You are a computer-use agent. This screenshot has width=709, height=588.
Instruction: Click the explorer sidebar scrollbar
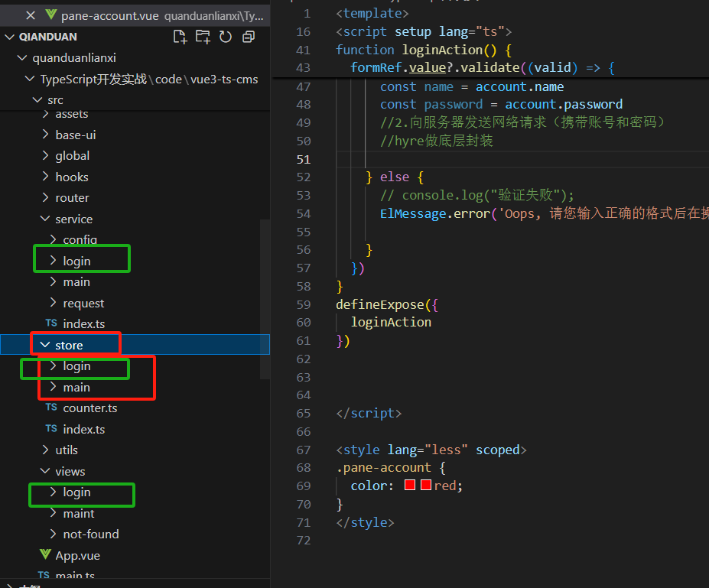tap(265, 299)
